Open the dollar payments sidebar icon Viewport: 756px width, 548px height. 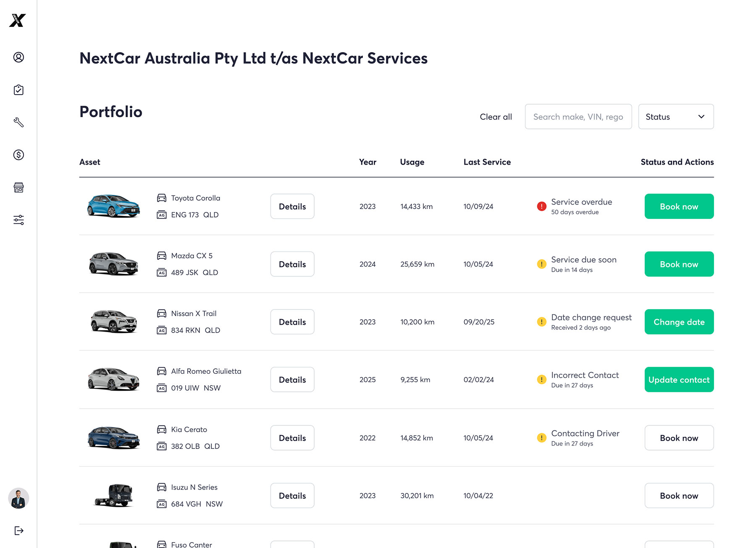point(18,155)
